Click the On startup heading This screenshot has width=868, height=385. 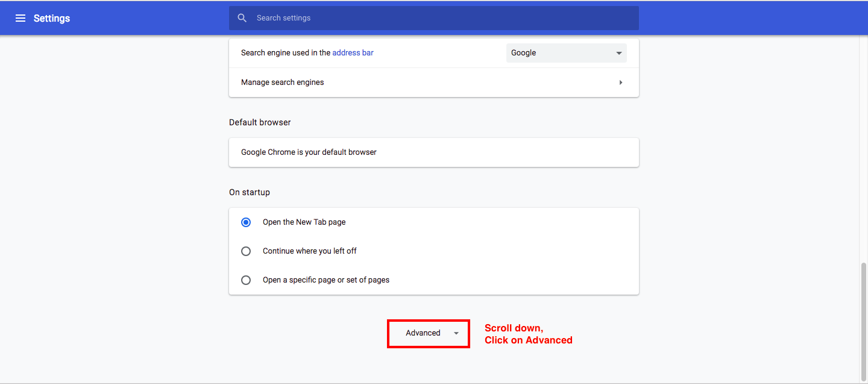coord(250,192)
